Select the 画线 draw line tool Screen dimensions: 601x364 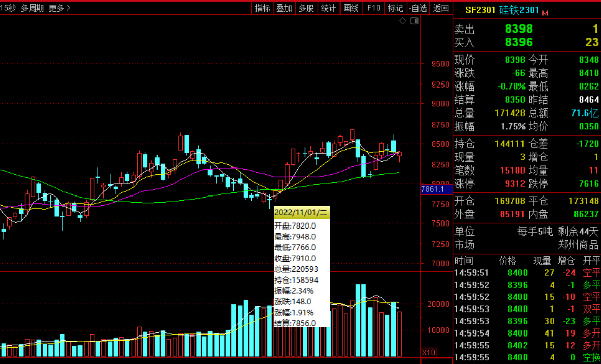click(351, 8)
